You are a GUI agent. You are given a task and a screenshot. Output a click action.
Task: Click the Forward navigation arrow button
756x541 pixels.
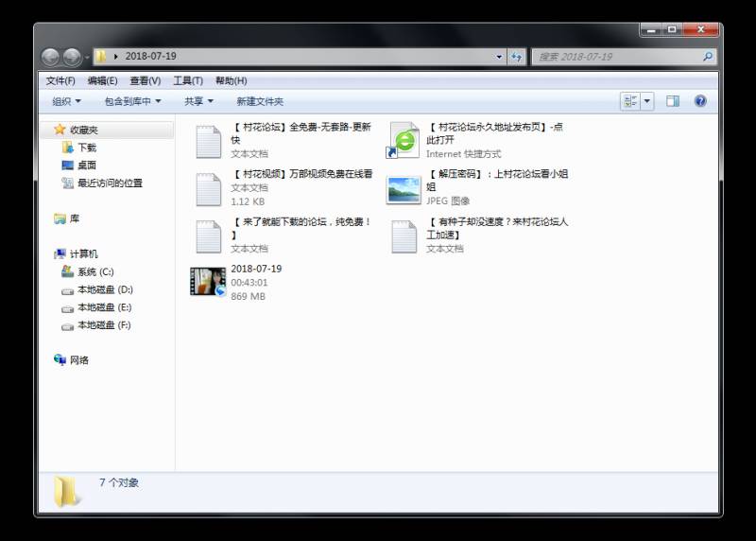(x=72, y=57)
